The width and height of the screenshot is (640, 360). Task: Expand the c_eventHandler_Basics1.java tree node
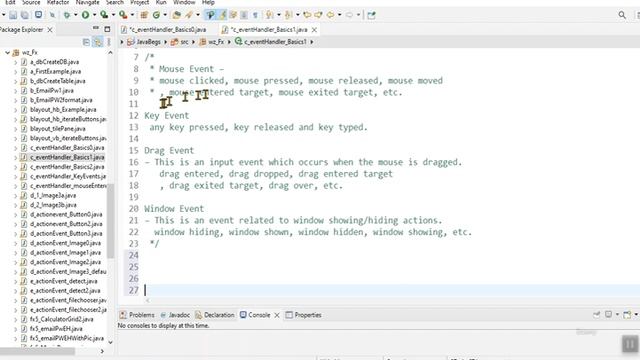[16, 157]
